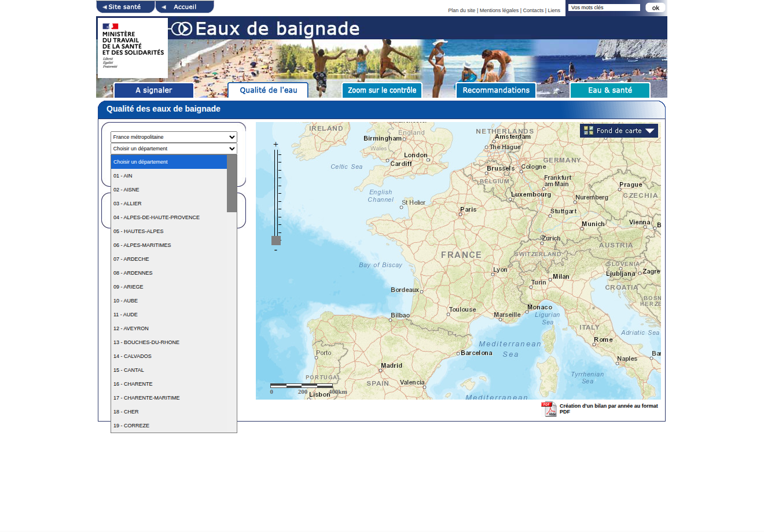This screenshot has width=764, height=532.
Task: Click the map zoom slider handle
Action: pyautogui.click(x=276, y=241)
